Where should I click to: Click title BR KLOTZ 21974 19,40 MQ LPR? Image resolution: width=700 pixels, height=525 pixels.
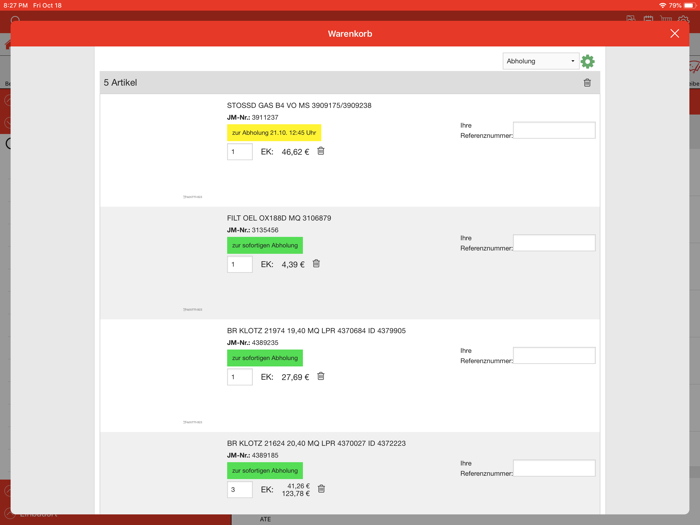pyautogui.click(x=316, y=330)
